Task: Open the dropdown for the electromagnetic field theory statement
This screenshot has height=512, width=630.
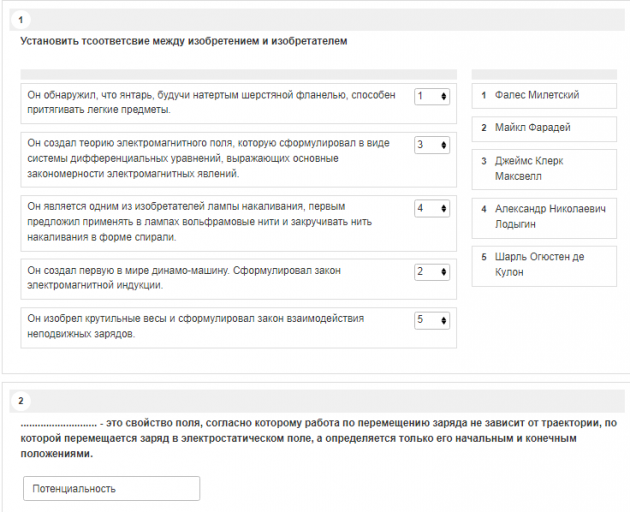Action: (x=433, y=145)
